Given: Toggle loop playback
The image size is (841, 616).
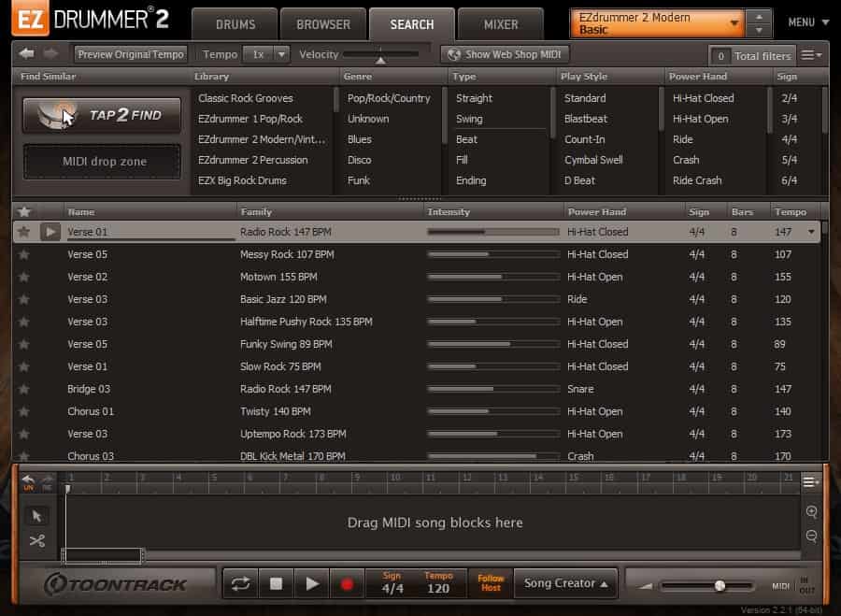Looking at the screenshot, I should pos(240,583).
